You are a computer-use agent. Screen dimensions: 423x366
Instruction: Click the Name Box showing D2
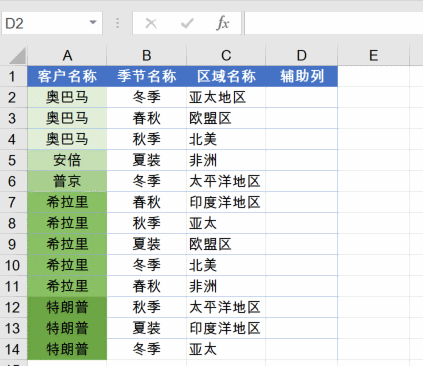[x=52, y=23]
